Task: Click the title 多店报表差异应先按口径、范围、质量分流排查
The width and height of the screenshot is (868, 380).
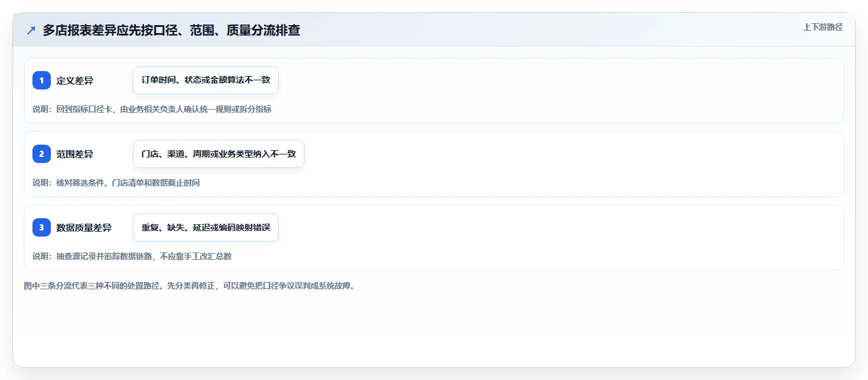Action: [172, 30]
